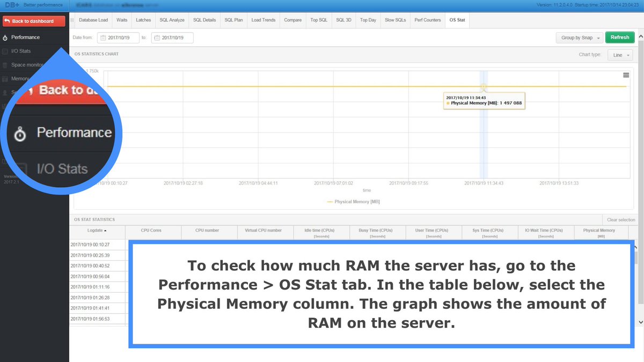Click the Clear selection button
The width and height of the screenshot is (644, 362).
pos(621,220)
